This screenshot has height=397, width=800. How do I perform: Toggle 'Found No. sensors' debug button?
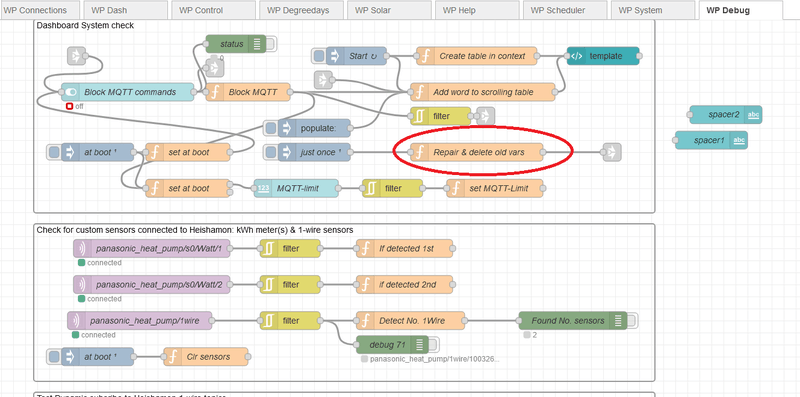pyautogui.click(x=632, y=321)
